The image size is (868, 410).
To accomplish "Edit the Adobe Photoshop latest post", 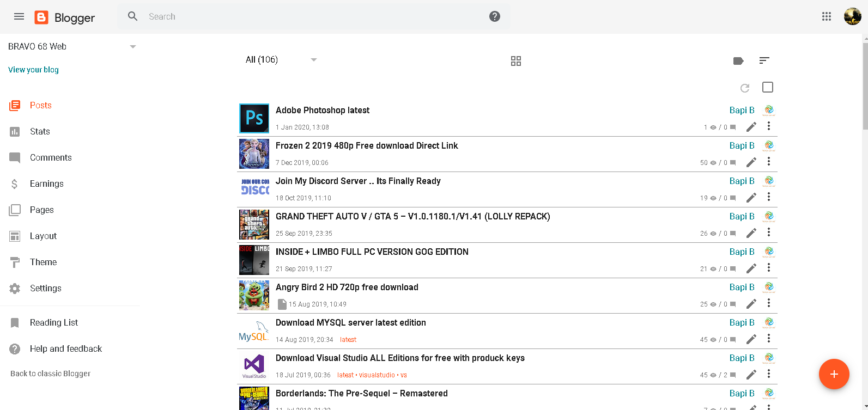I will (x=751, y=127).
